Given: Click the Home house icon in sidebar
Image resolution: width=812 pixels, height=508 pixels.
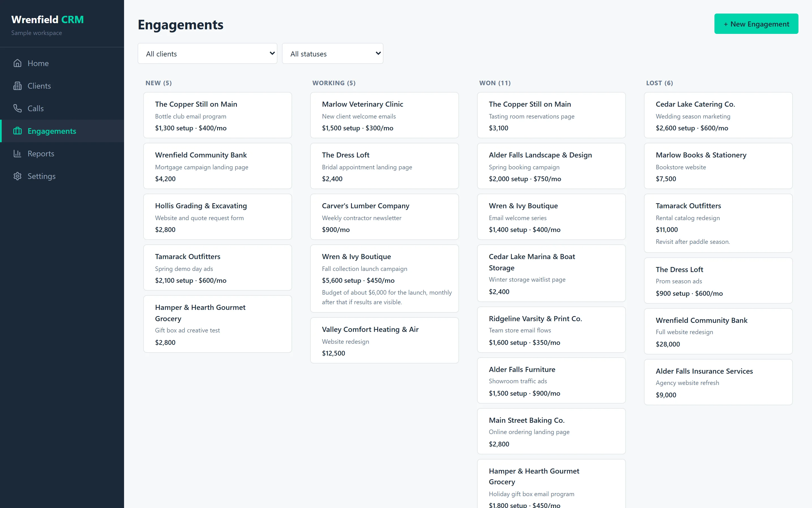Looking at the screenshot, I should 17,63.
